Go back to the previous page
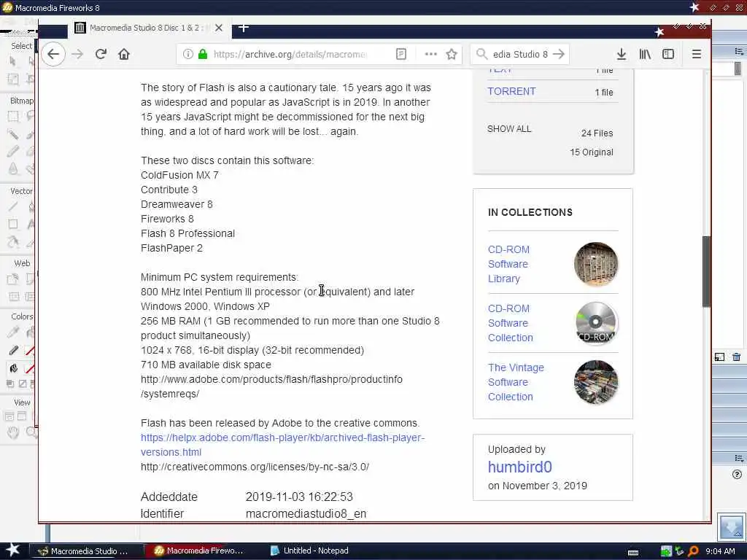This screenshot has width=747, height=560. coord(53,54)
